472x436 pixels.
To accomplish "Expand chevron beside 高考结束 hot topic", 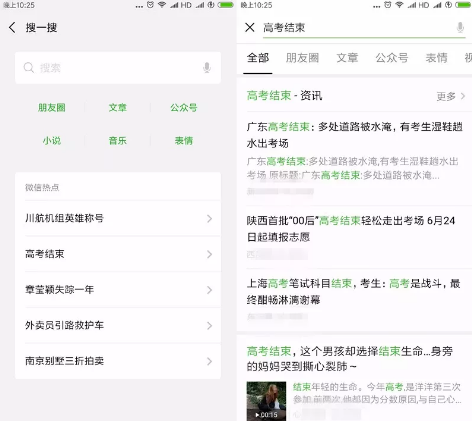I will pyautogui.click(x=209, y=254).
